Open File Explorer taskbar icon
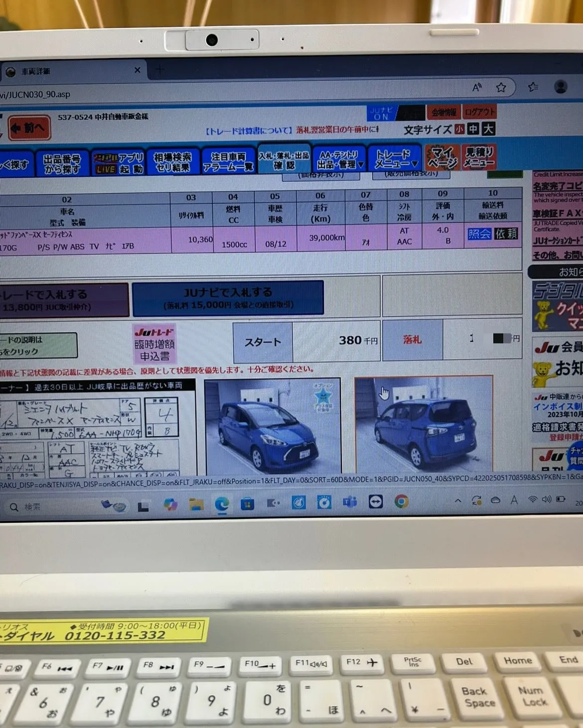 (x=196, y=505)
